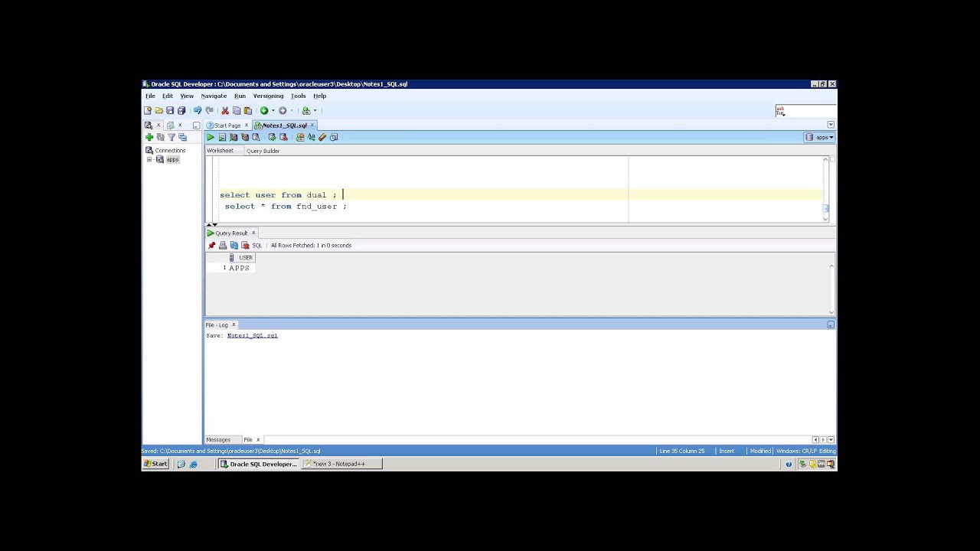The image size is (980, 551).
Task: Click the Open SQL Worksheet icon
Action: (306, 110)
